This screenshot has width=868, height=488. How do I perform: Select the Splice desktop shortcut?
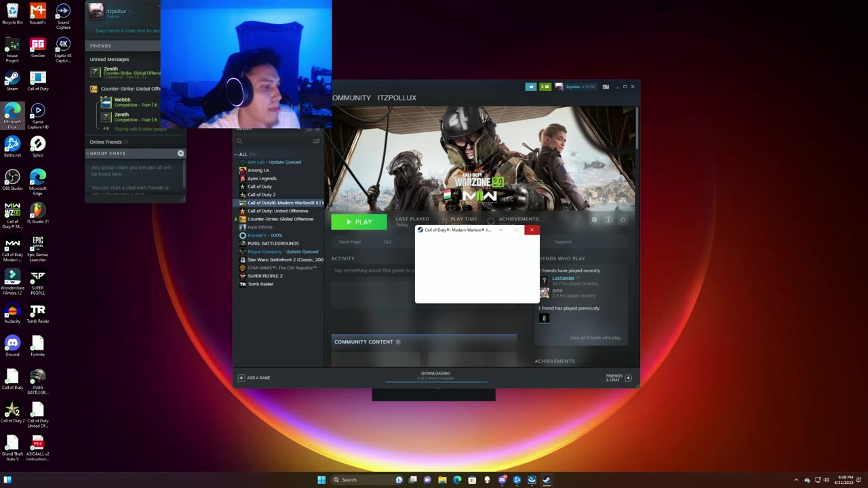click(x=38, y=147)
